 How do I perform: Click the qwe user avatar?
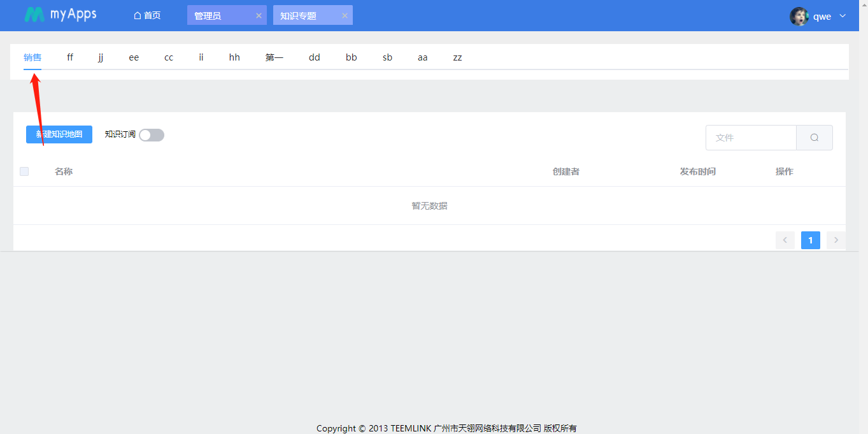pyautogui.click(x=799, y=16)
